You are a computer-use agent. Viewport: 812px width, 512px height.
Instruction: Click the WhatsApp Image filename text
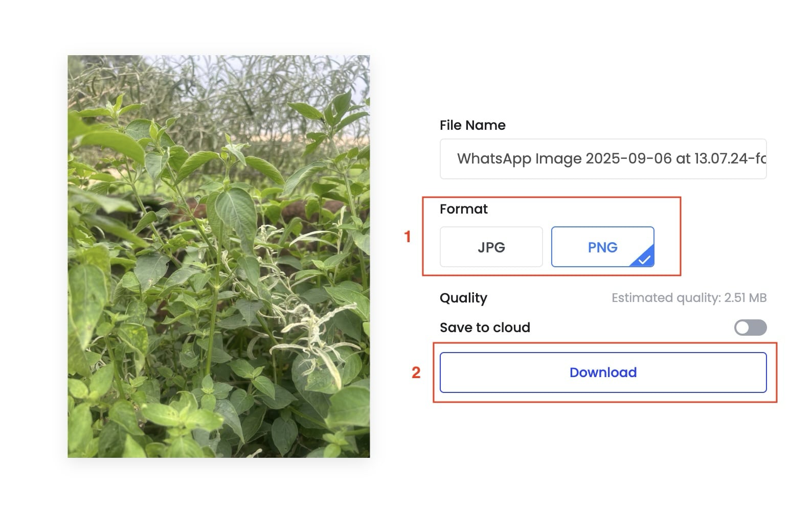coord(611,159)
